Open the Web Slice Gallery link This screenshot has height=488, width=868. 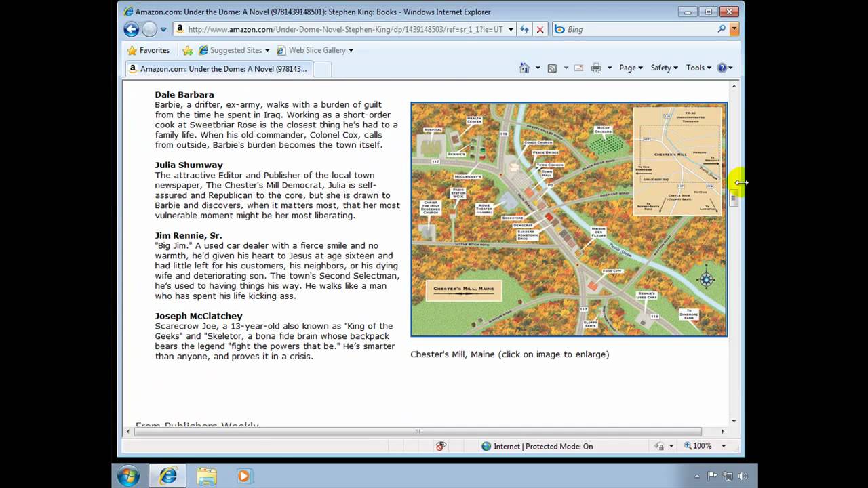click(311, 50)
